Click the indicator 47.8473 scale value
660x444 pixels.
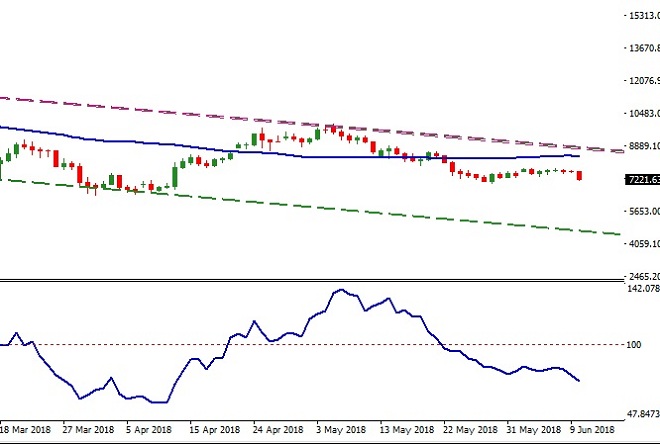pyautogui.click(x=643, y=414)
